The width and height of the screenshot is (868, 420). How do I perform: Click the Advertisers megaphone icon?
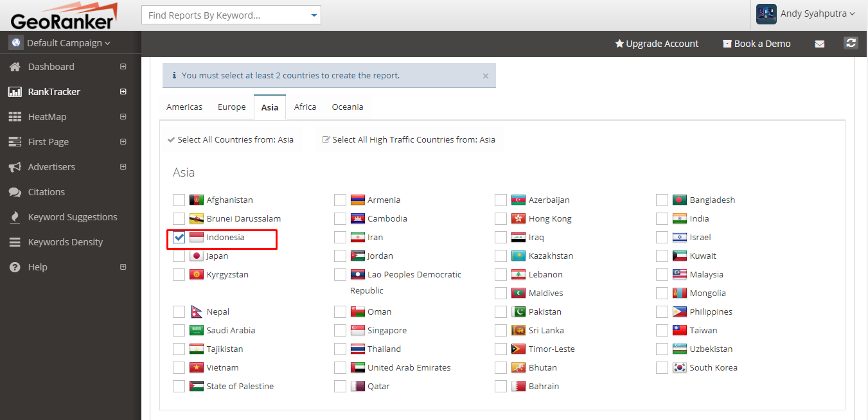[x=15, y=167]
